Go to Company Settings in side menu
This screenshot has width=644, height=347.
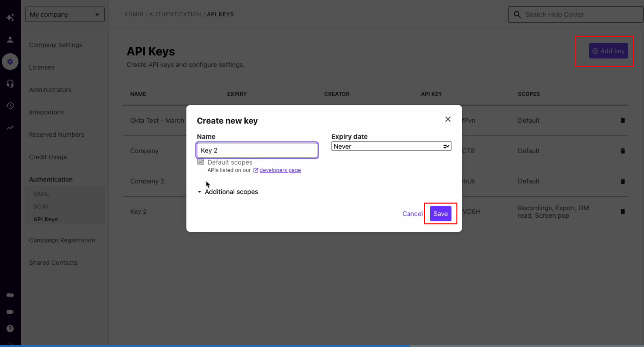[x=55, y=45]
